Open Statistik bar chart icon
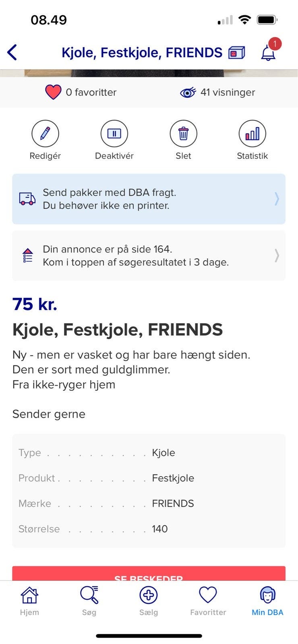The image size is (298, 644). (252, 134)
